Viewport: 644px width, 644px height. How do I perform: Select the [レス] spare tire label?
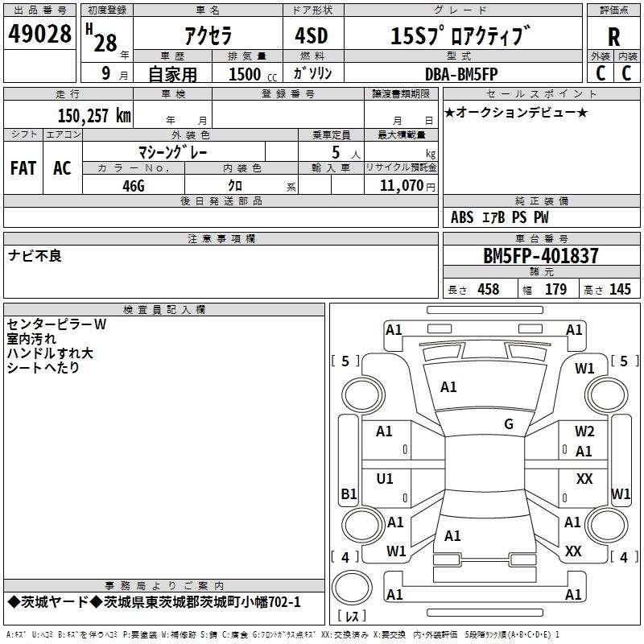coord(352,616)
